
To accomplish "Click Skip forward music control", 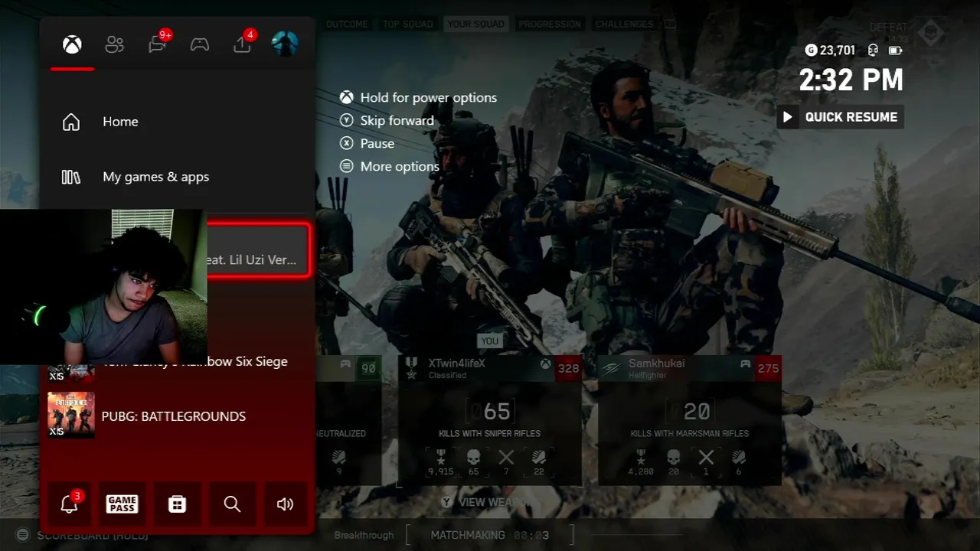I will click(387, 120).
